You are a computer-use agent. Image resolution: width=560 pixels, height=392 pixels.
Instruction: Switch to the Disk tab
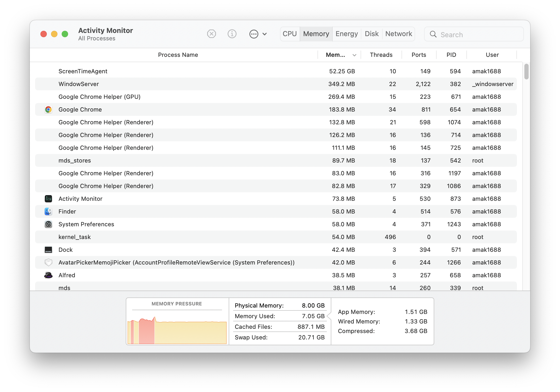point(371,34)
